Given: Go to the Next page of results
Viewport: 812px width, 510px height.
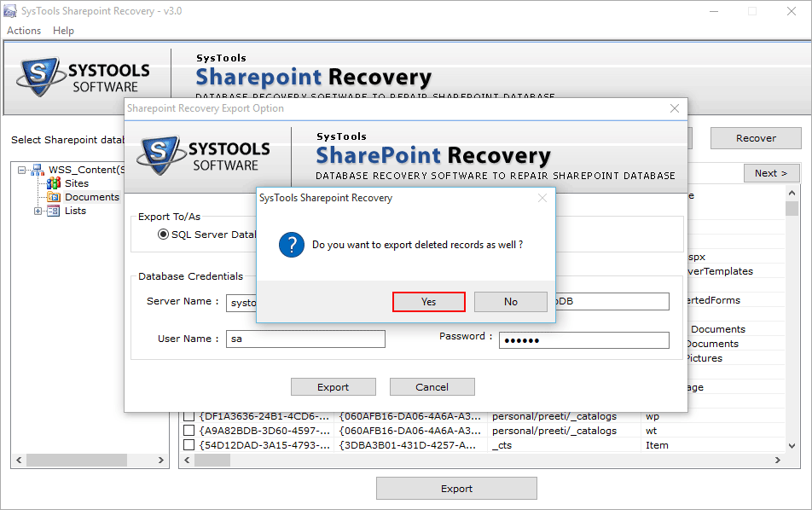Looking at the screenshot, I should (771, 173).
